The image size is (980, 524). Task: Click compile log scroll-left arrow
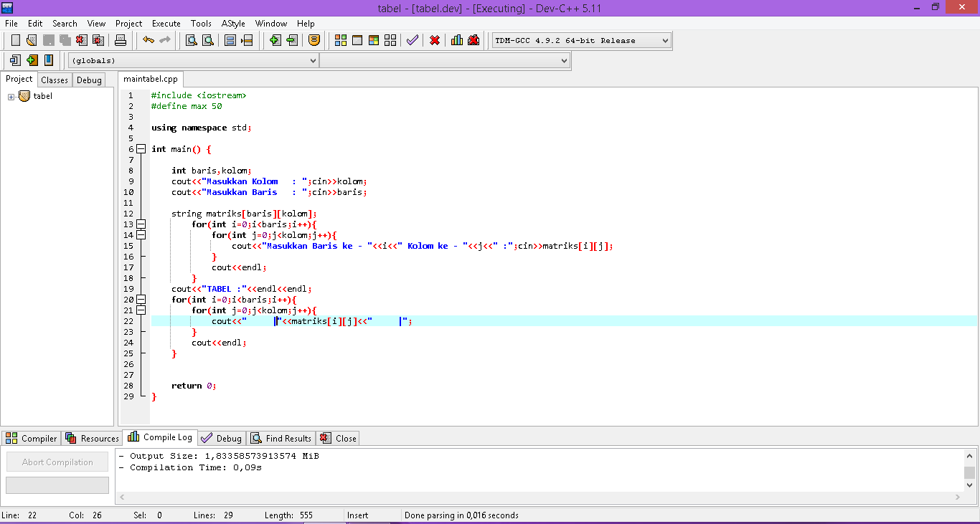pos(121,497)
